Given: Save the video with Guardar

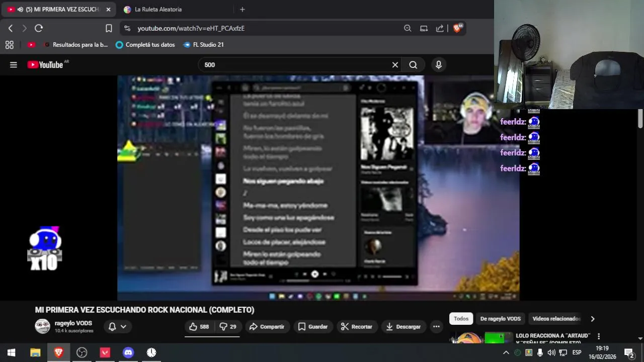Looking at the screenshot, I should tap(313, 327).
